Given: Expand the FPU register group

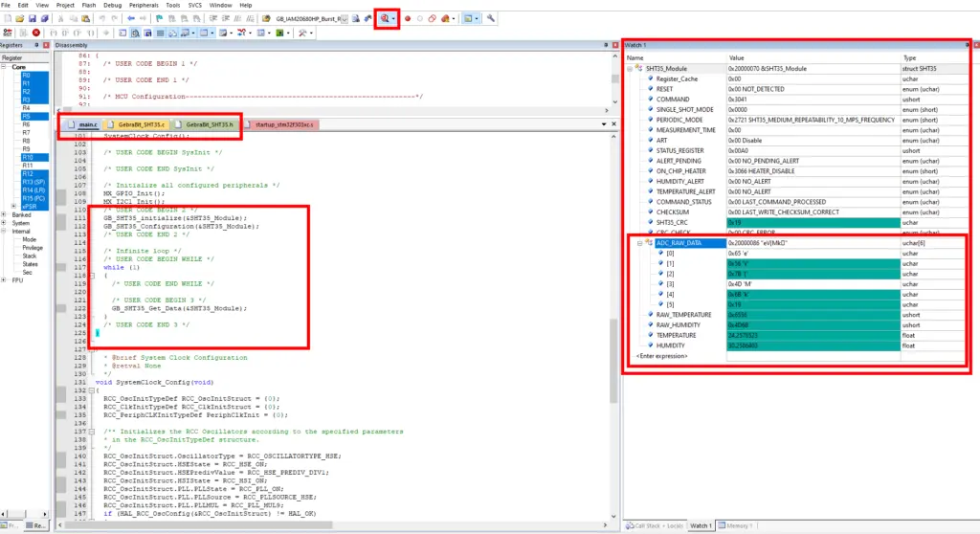Looking at the screenshot, I should coord(4,280).
